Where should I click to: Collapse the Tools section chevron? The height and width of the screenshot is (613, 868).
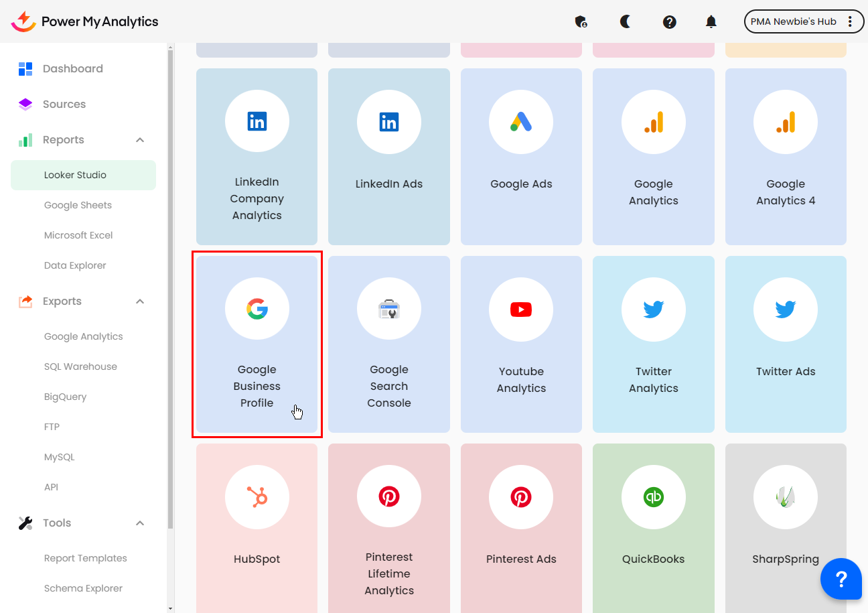[140, 523]
